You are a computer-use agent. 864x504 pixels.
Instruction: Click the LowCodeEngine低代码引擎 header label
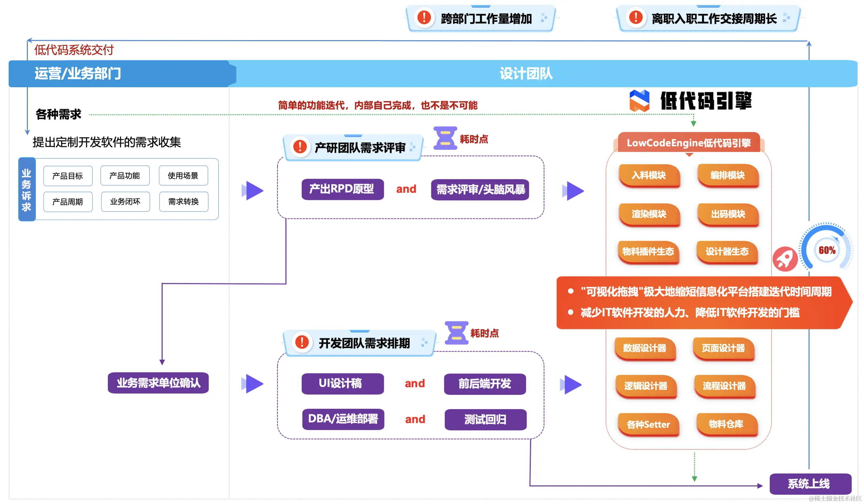tap(688, 143)
